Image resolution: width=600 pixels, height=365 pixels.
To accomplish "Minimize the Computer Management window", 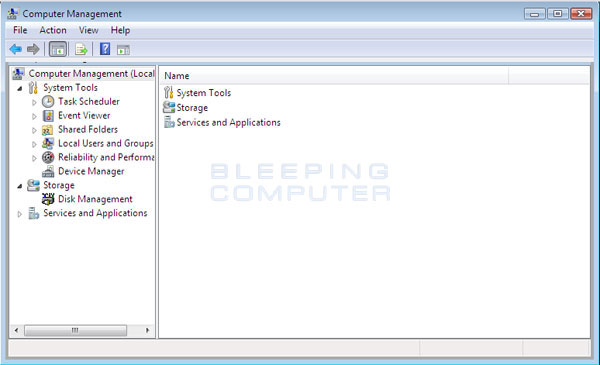I will tap(535, 14).
